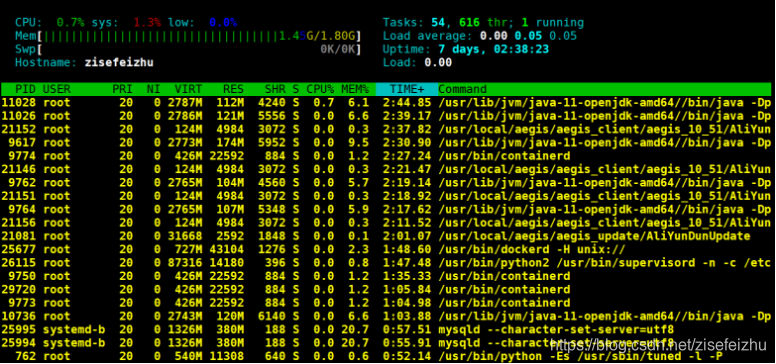776x364 pixels.
Task: Click RES value 43104 of dockerd
Action: (x=227, y=249)
